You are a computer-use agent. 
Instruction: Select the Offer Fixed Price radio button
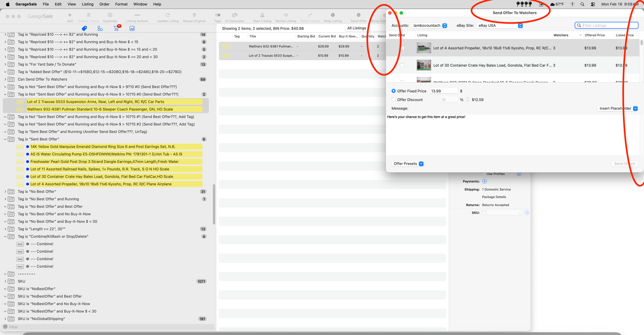(x=394, y=91)
